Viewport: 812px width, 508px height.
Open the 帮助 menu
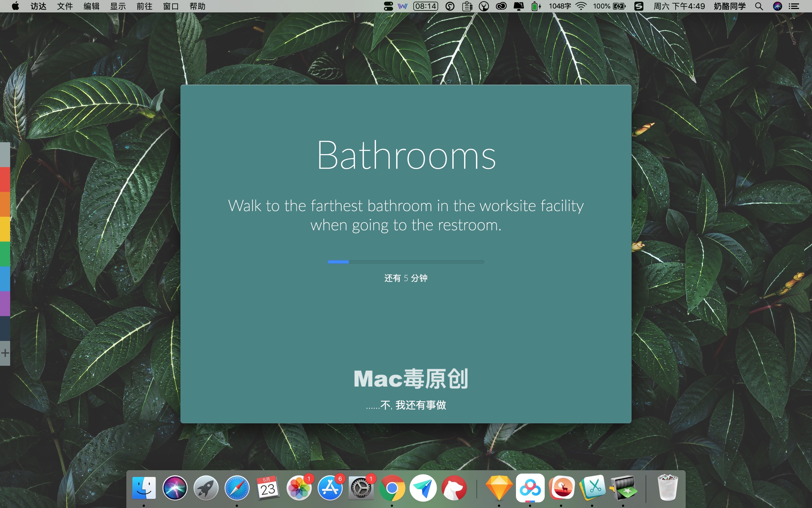[x=197, y=6]
